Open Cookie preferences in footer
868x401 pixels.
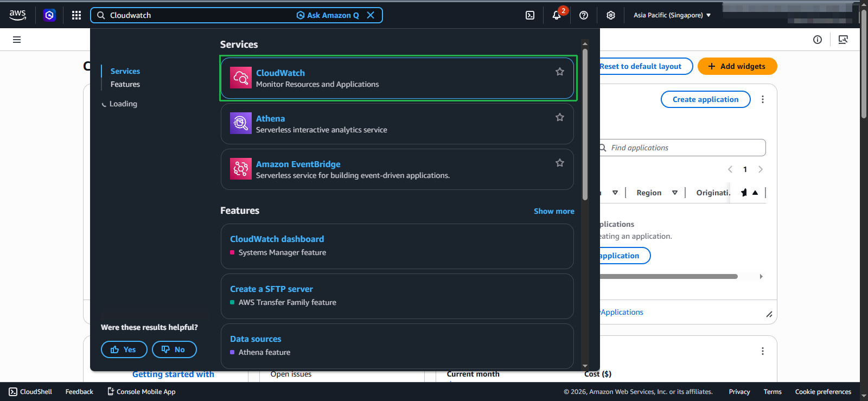coord(823,392)
